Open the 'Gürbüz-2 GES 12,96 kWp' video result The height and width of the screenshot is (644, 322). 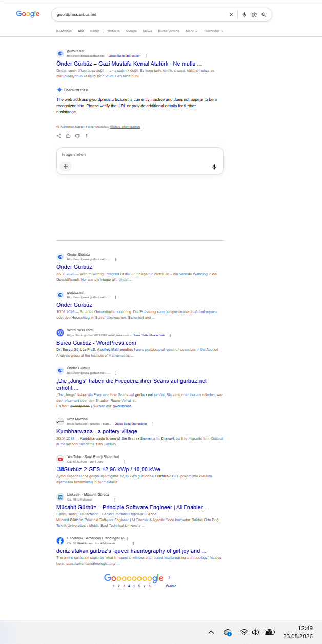click(x=108, y=469)
